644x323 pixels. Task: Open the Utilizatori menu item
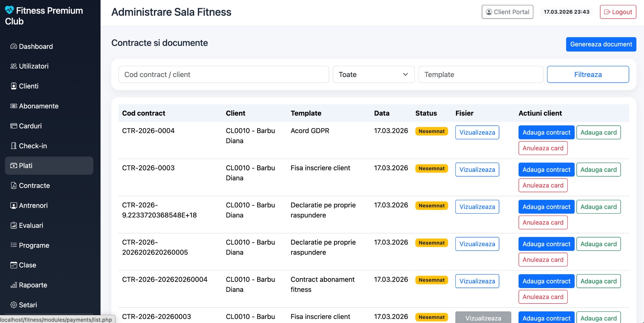(x=49, y=66)
